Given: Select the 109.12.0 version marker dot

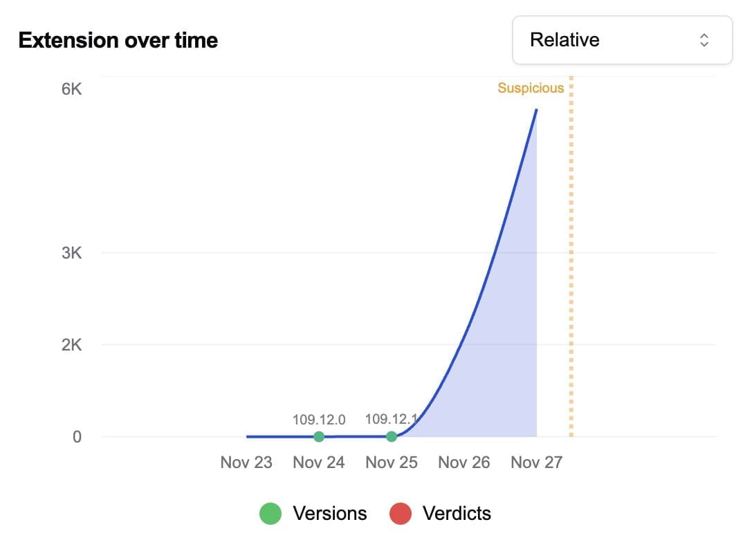Looking at the screenshot, I should 319,436.
